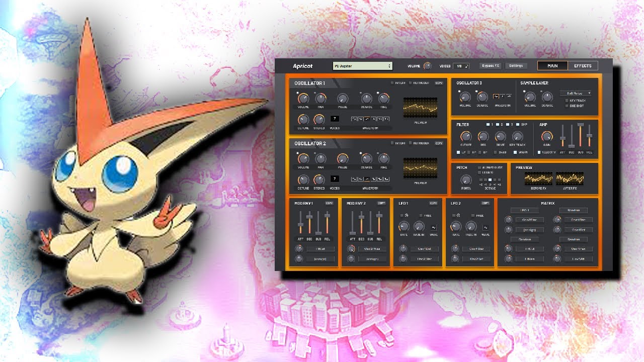Enable Retrigger on Oscillator 1
The width and height of the screenshot is (644, 362).
coord(411,83)
